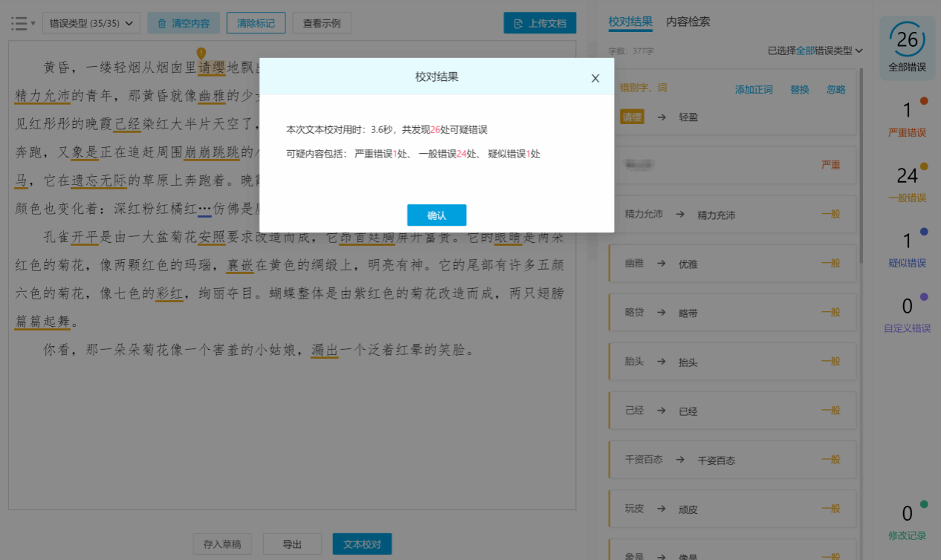Screen dimensions: 941x560
Task: Click the highlighted word 请缨 in text
Action: [x=211, y=69]
